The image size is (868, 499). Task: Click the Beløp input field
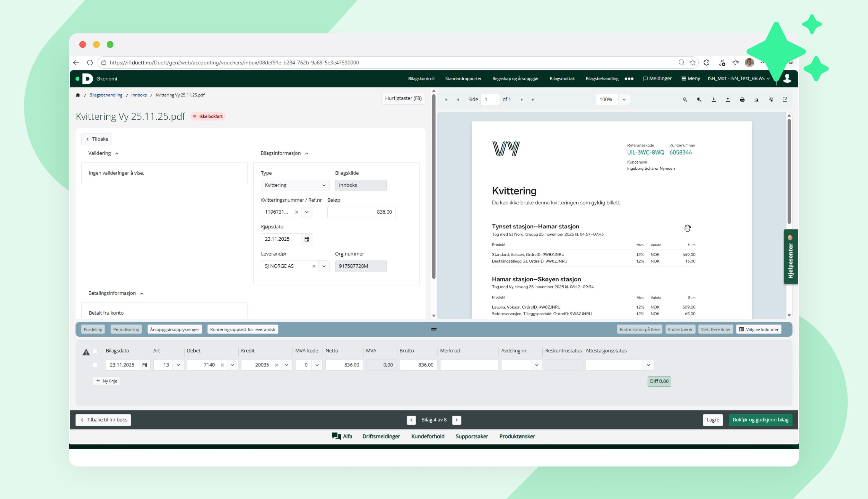(x=362, y=212)
